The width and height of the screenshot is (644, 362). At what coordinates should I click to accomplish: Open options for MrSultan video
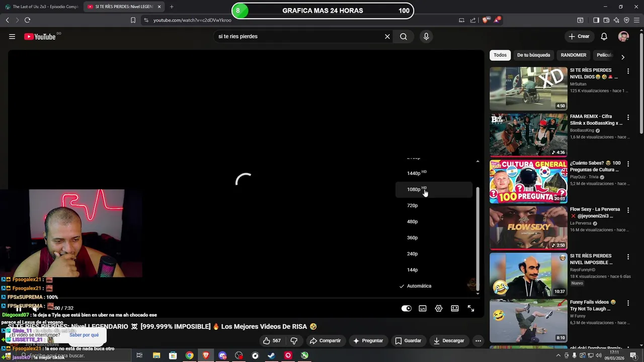(x=628, y=71)
